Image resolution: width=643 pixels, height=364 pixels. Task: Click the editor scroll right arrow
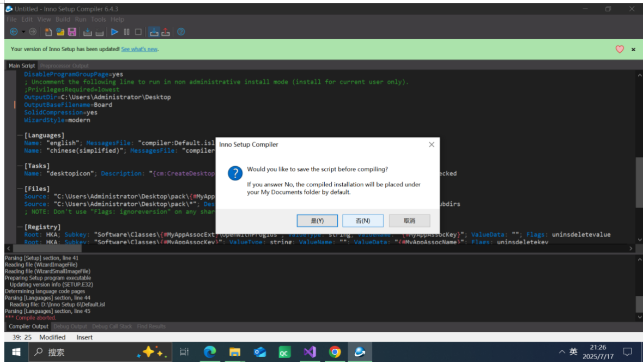click(630, 248)
